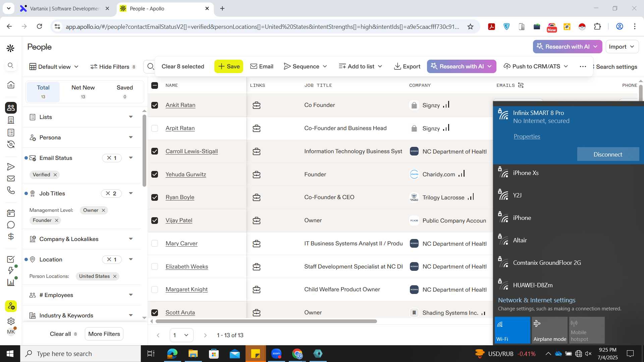Switch to the Net New tab
644x362 pixels.
[x=83, y=92]
